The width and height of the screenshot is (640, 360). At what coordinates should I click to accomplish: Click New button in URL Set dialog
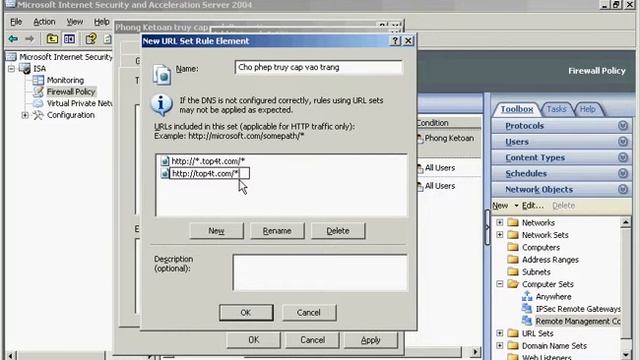coord(216,231)
